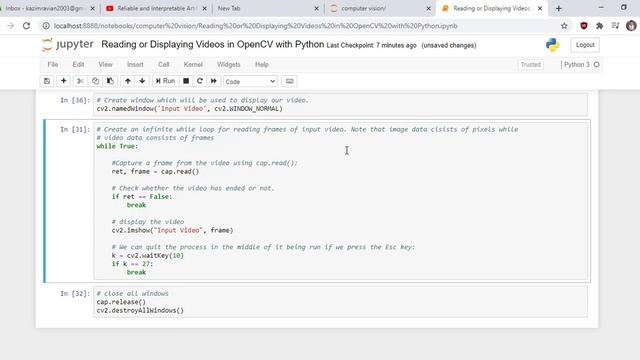Paste cells below icon
The width and height of the screenshot is (640, 360).
110,81
